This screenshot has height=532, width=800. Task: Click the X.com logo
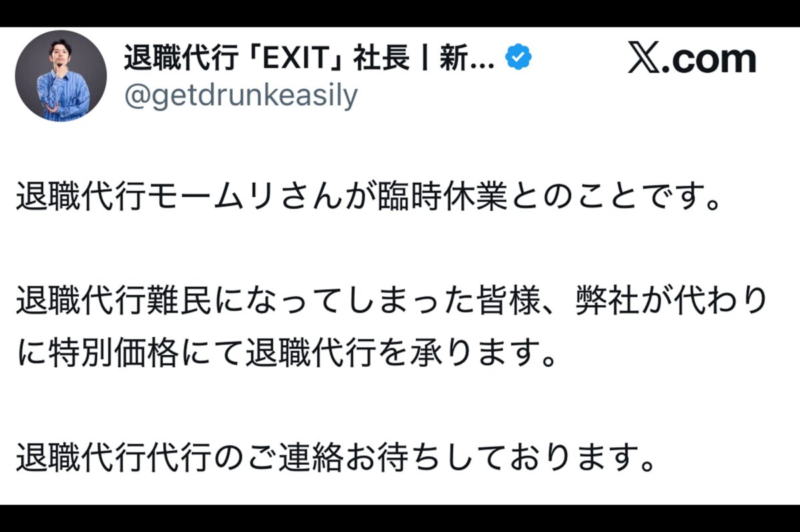point(691,58)
